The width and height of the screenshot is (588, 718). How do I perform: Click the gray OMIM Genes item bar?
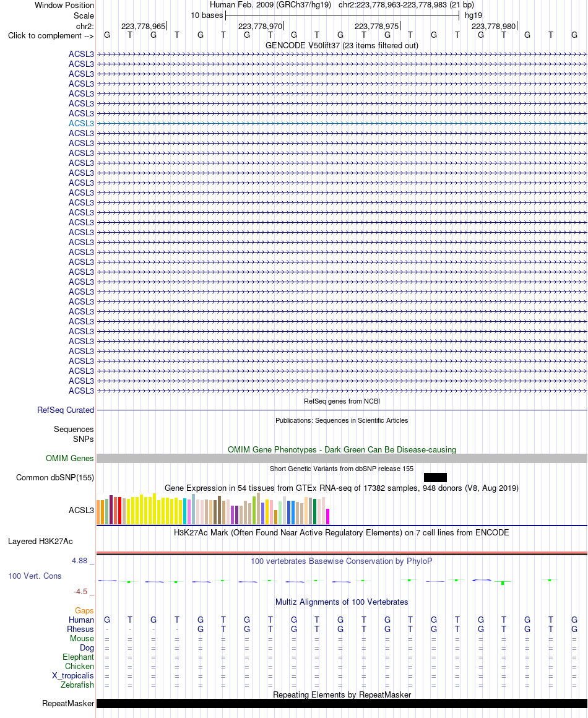coord(342,459)
